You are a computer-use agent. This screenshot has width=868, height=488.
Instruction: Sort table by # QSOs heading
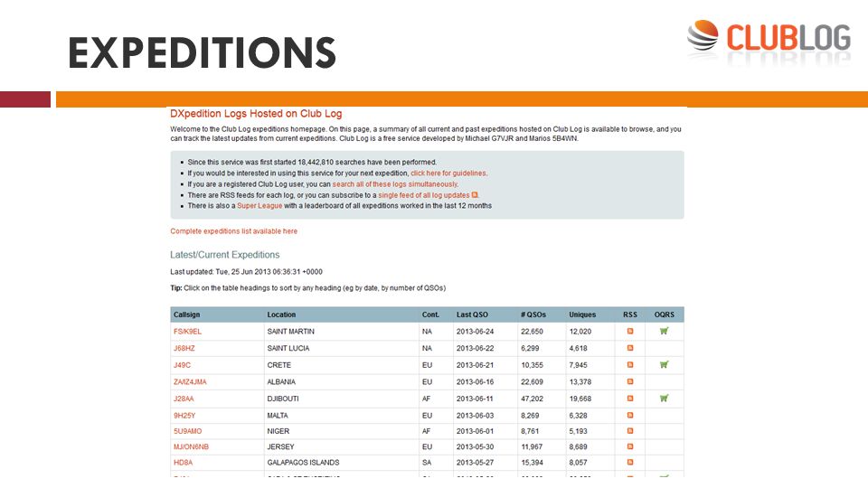[533, 314]
